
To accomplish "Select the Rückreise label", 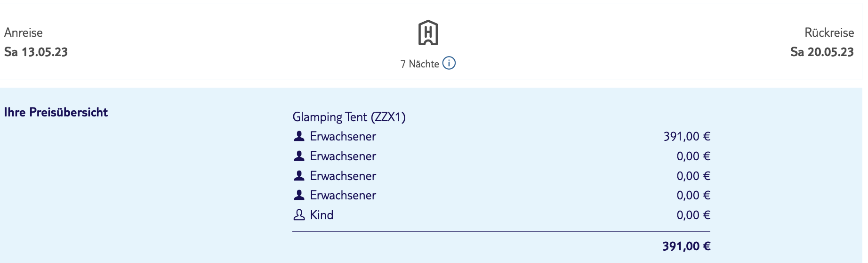I will [829, 33].
